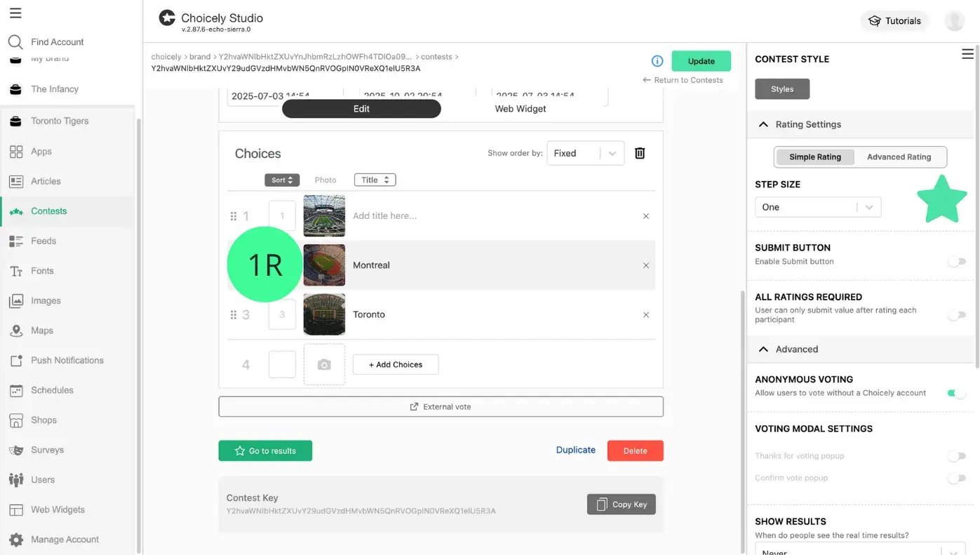Image resolution: width=980 pixels, height=555 pixels.
Task: Toggle the All Ratings Required switch
Action: [x=957, y=315]
